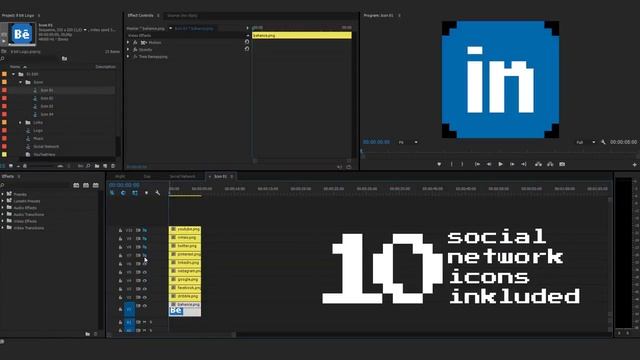This screenshot has height=360, width=640.
Task: Toggle the lock on the dribble.png track
Action: coord(120,297)
